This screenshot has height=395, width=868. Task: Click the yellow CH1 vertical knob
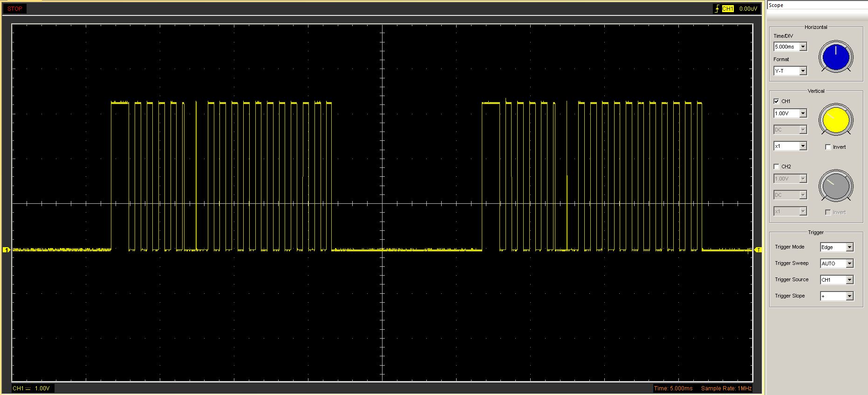pyautogui.click(x=836, y=120)
